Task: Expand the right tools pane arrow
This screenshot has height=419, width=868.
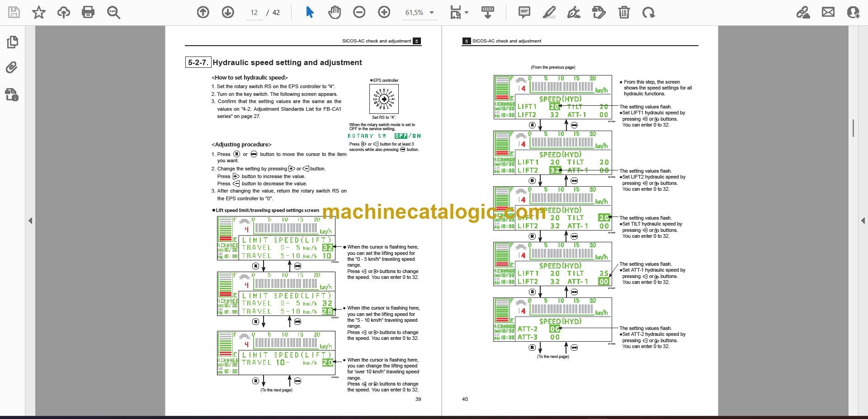Action: (x=863, y=221)
